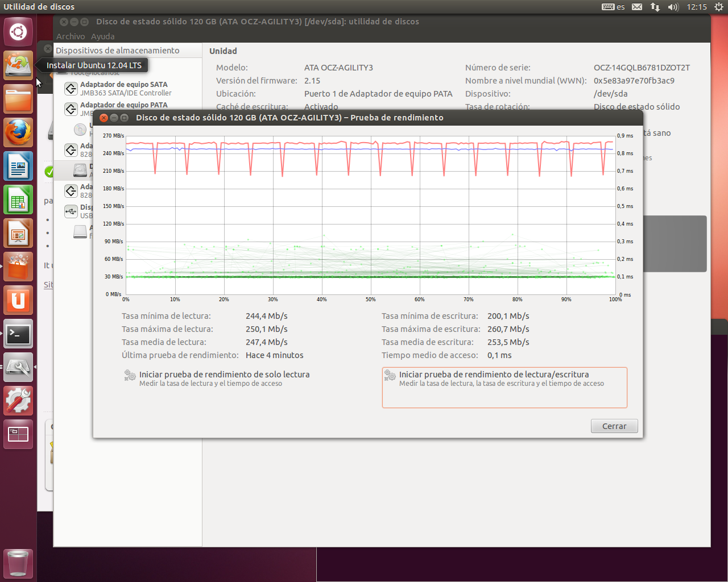
Task: Open the messaging envelope indicator
Action: point(637,7)
